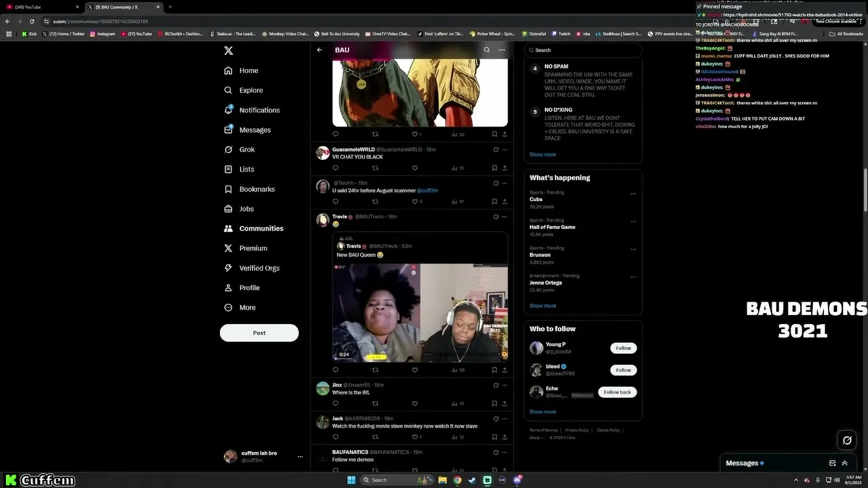Open the All Bookmarks folder
The width and height of the screenshot is (868, 488).
[x=846, y=34]
